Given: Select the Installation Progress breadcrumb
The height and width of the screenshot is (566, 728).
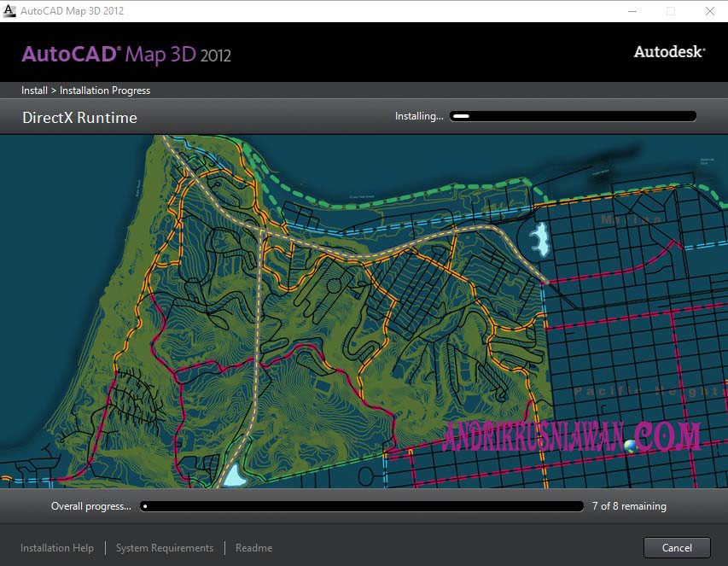Looking at the screenshot, I should pos(104,90).
